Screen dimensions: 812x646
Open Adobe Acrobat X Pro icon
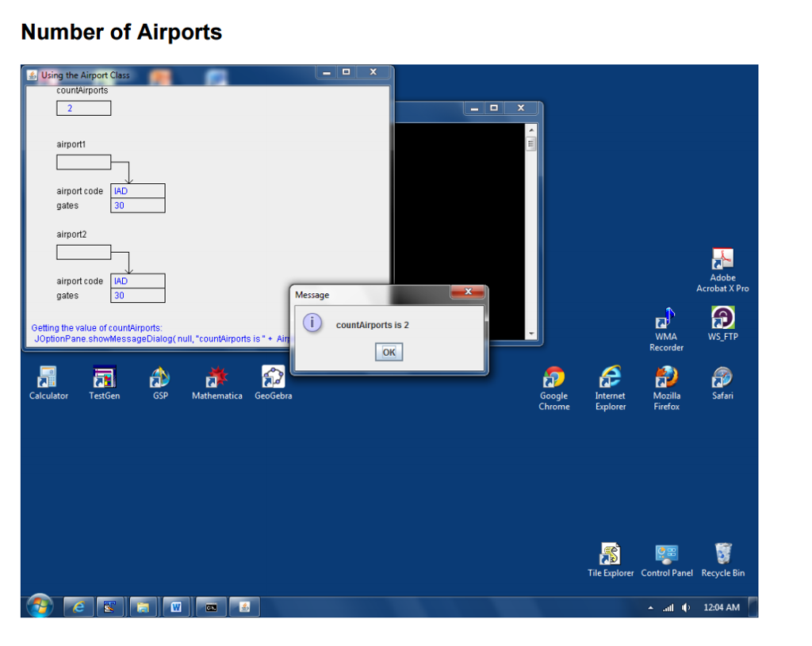click(x=722, y=270)
